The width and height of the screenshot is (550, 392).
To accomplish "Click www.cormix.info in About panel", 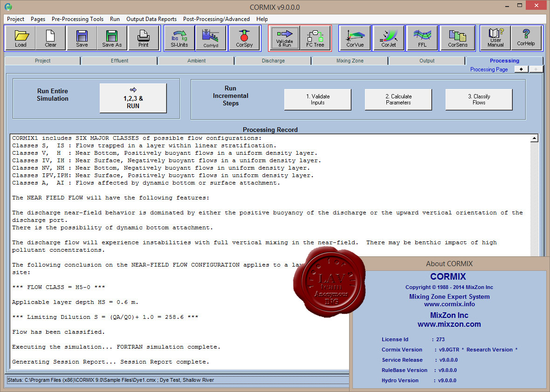I will click(x=449, y=304).
